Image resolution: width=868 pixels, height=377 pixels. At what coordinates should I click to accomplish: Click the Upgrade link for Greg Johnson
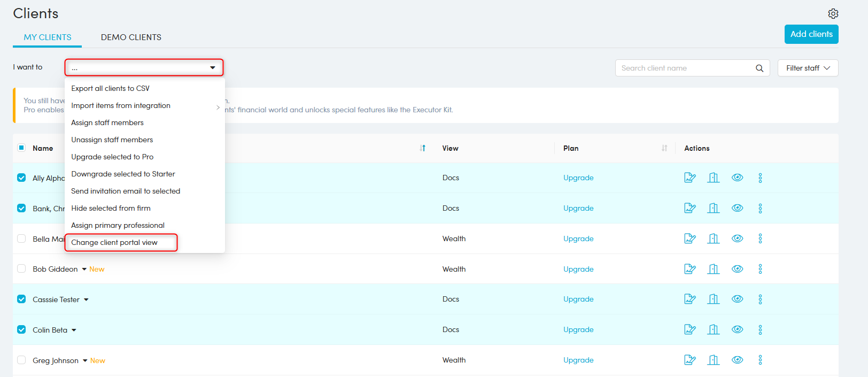tap(578, 360)
